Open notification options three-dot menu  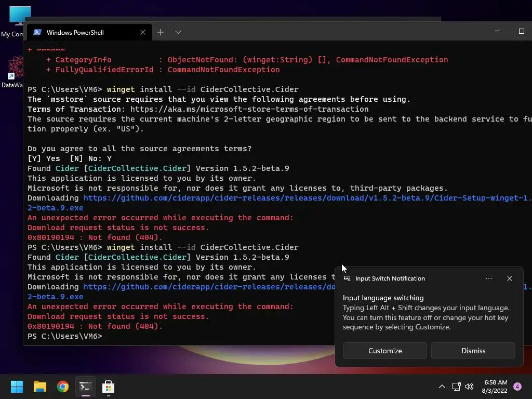pyautogui.click(x=488, y=278)
